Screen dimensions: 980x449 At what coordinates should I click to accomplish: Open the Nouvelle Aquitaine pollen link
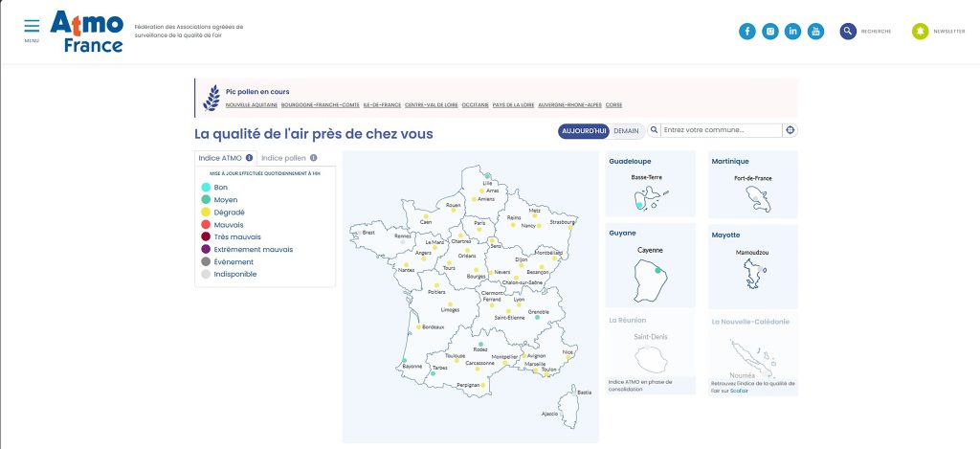251,104
